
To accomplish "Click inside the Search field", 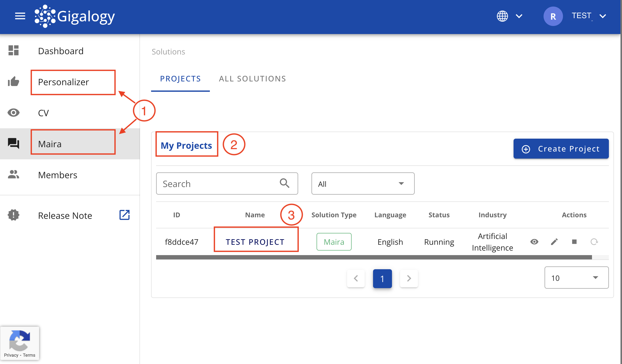I will tap(217, 184).
